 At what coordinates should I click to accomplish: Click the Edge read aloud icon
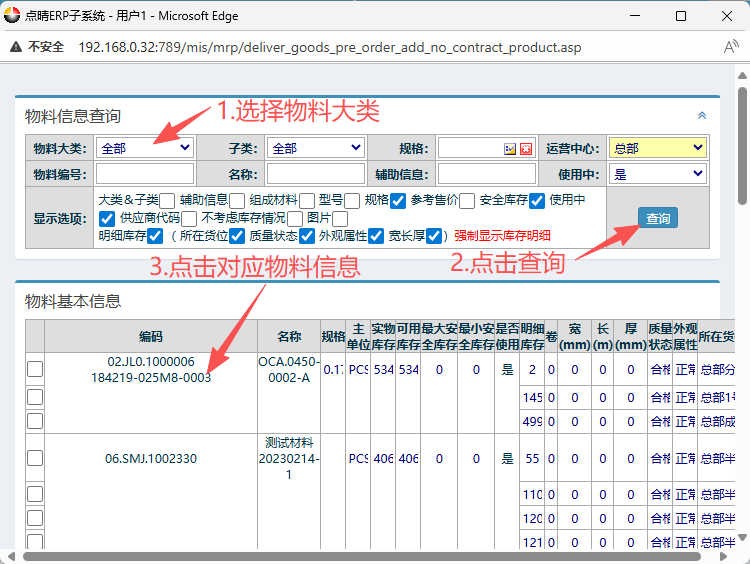pos(731,47)
